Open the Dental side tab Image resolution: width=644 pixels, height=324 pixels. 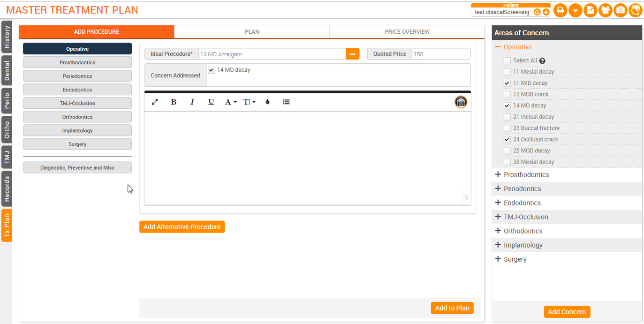pyautogui.click(x=7, y=70)
